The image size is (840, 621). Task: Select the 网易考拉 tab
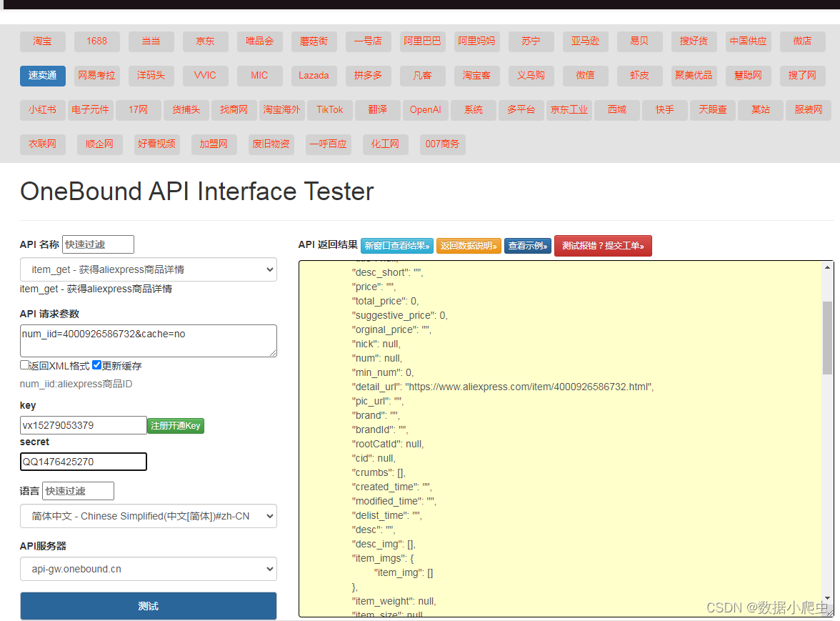tap(97, 76)
